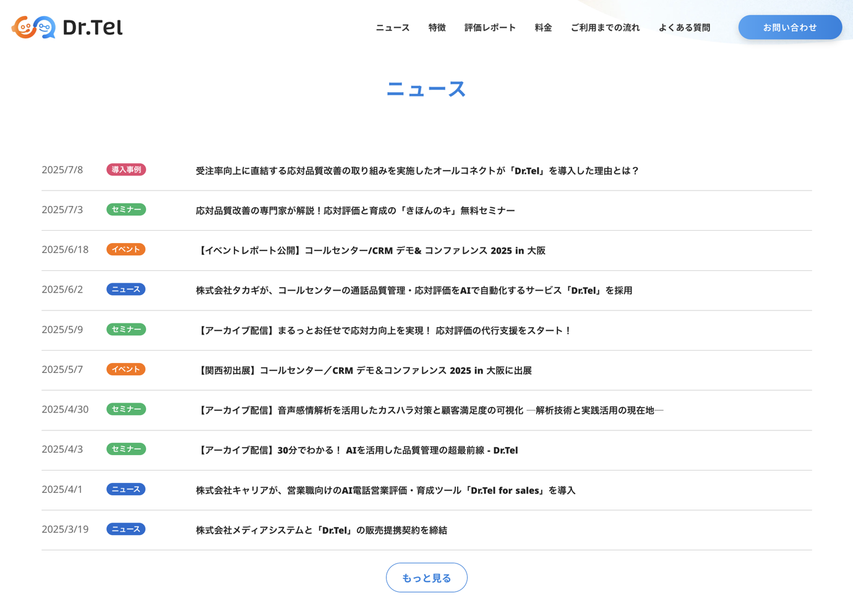
Task: Open the 株式会社タカギ article link
Action: (414, 291)
